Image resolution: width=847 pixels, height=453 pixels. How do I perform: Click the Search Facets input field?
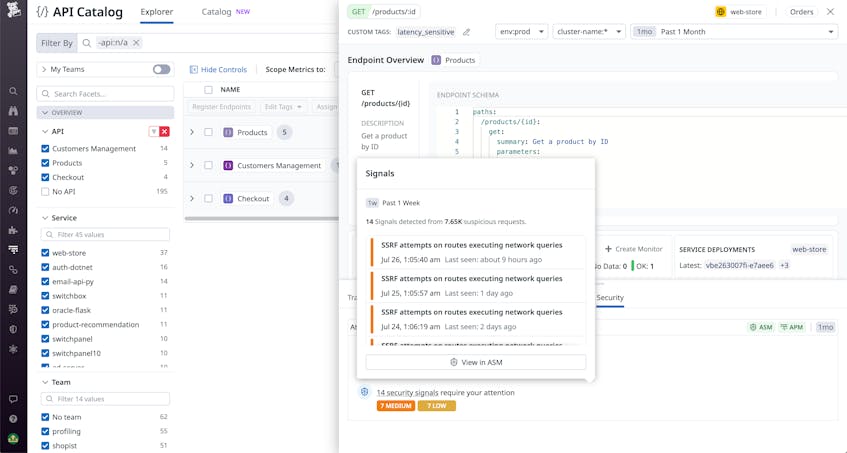coord(105,94)
